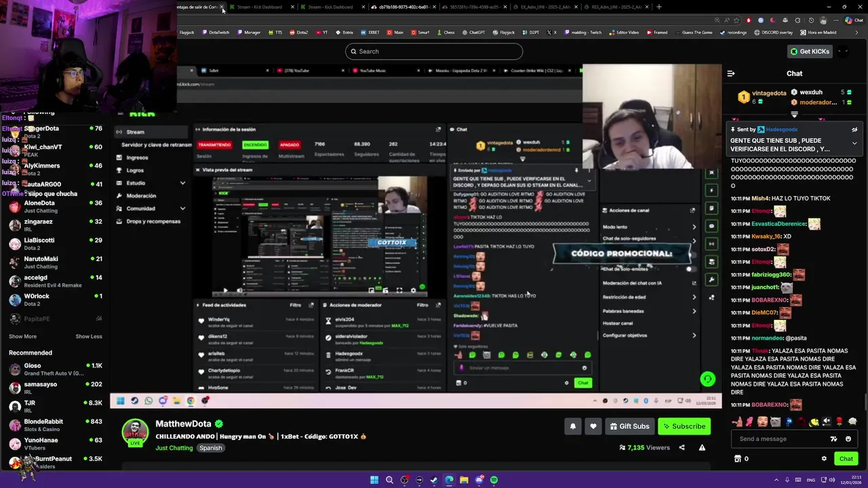Open recommended channel Gioso
Viewport: 868px width, 488px height.
tap(56, 369)
